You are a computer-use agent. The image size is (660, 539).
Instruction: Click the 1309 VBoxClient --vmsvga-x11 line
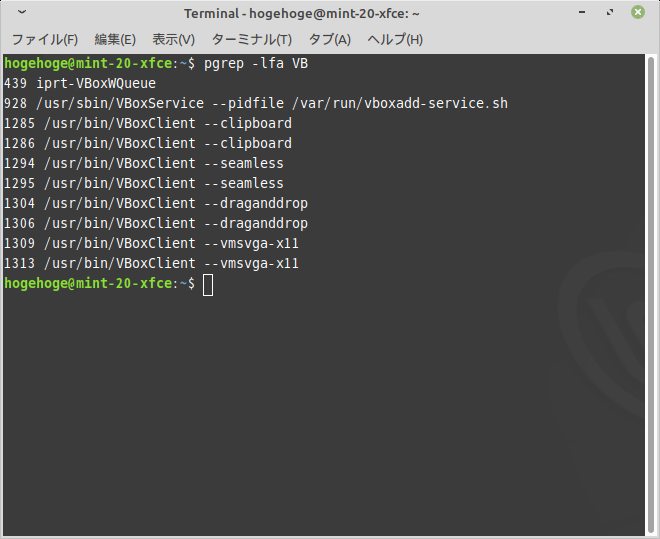pos(152,243)
